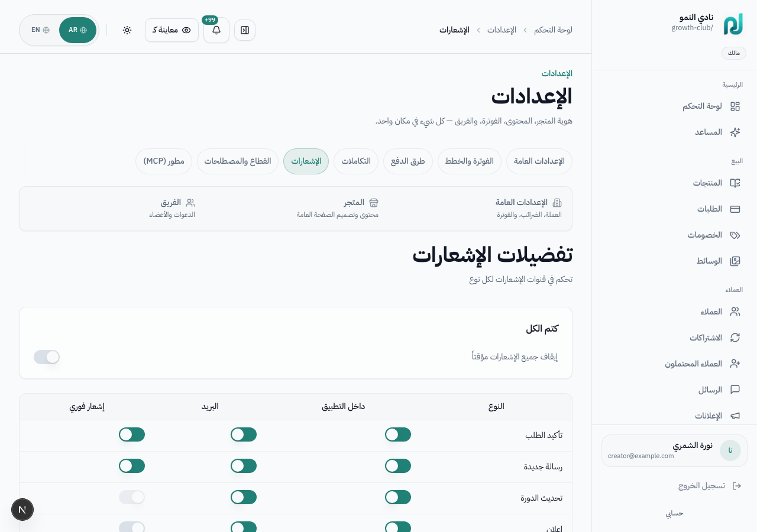Image resolution: width=757 pixels, height=532 pixels.
Task: Open the المتجر quick link card
Action: click(x=338, y=209)
